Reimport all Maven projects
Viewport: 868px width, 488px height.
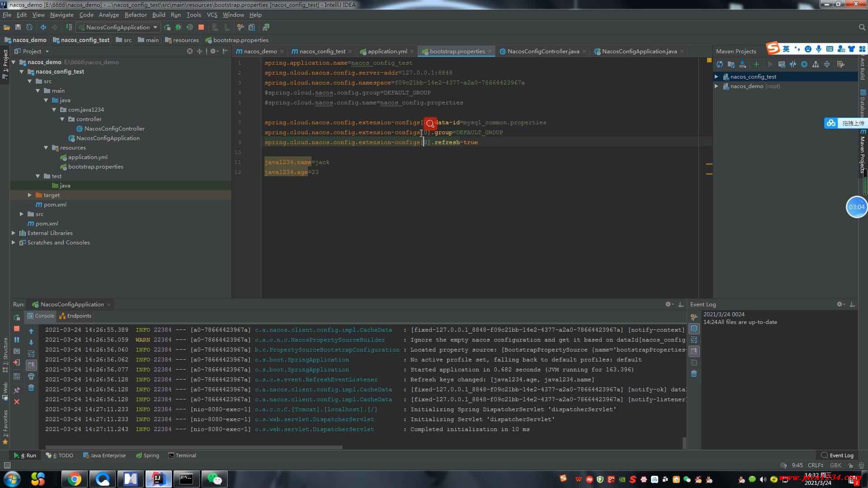click(x=720, y=65)
